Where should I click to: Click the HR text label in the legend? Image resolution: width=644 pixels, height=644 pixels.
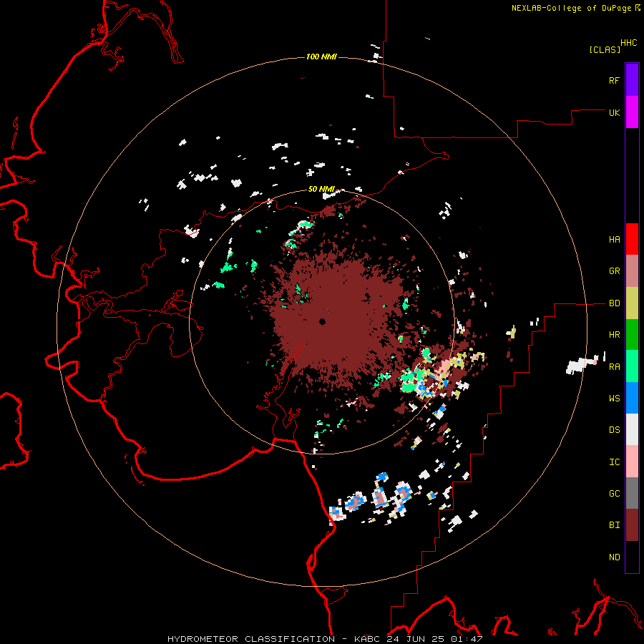tap(615, 335)
